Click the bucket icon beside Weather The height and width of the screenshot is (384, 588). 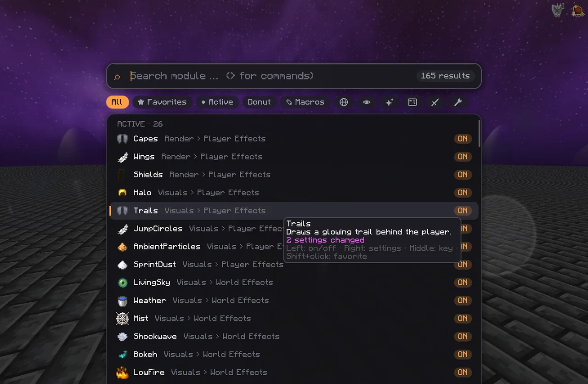122,300
